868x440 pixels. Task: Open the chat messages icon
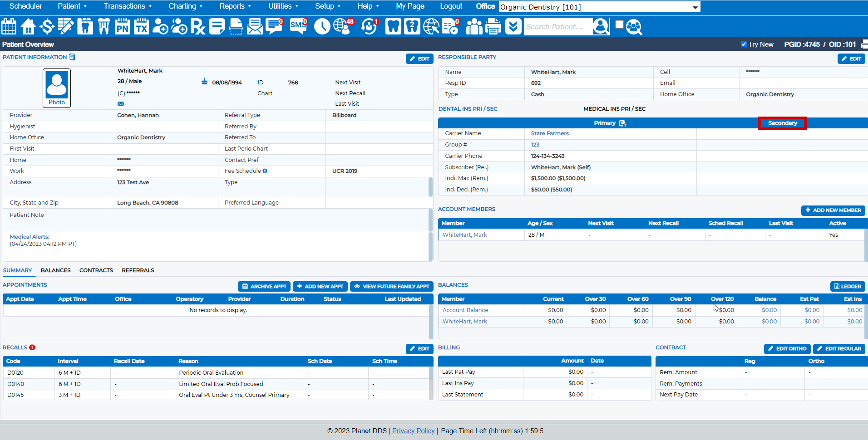(x=274, y=27)
